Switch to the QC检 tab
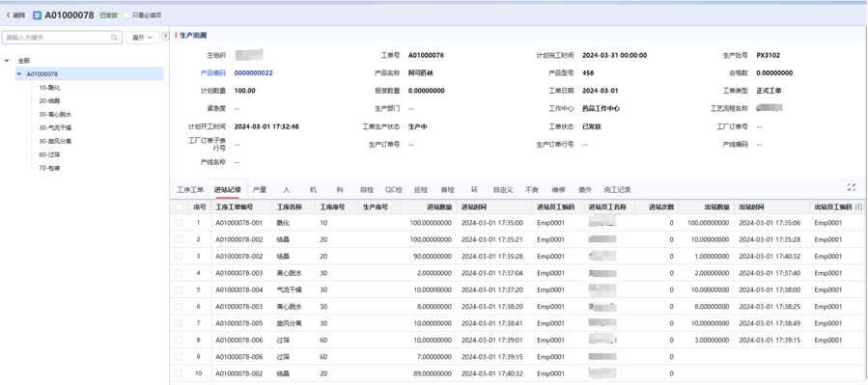This screenshot has height=385, width=868. 394,190
